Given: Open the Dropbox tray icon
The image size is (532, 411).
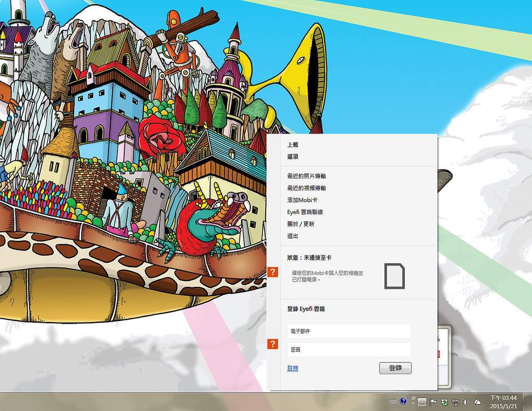Looking at the screenshot, I should pos(444,402).
